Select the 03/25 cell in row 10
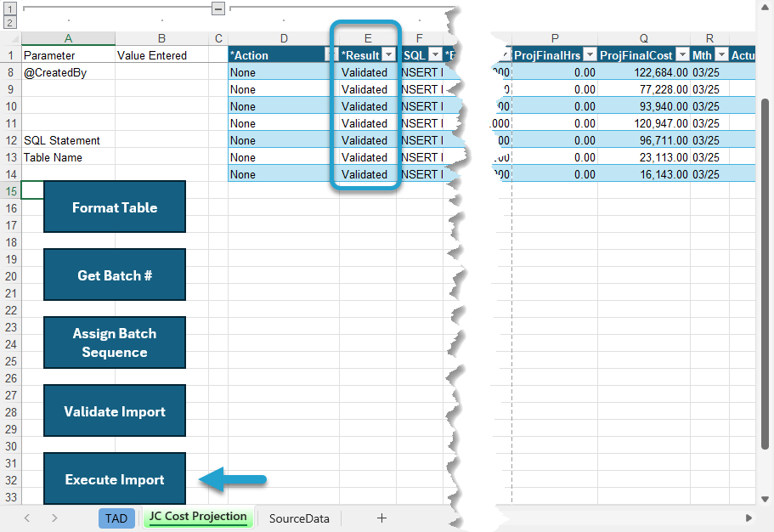774x532 pixels. [x=709, y=107]
